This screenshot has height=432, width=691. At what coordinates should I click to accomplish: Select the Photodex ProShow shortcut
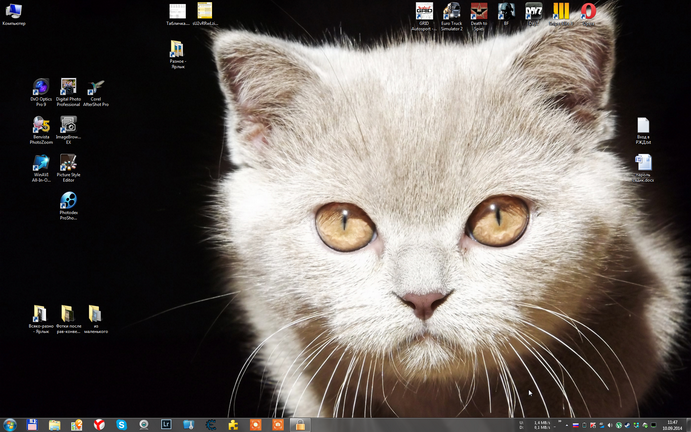click(68, 206)
